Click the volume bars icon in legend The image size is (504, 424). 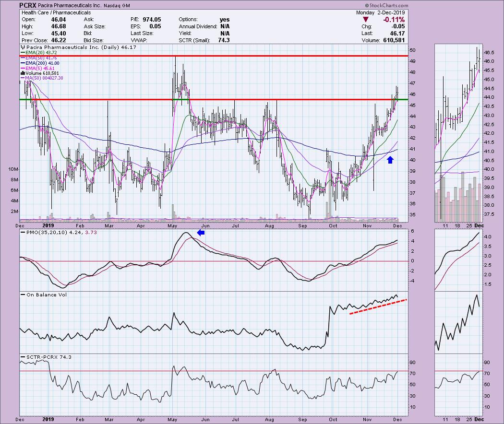(23, 73)
